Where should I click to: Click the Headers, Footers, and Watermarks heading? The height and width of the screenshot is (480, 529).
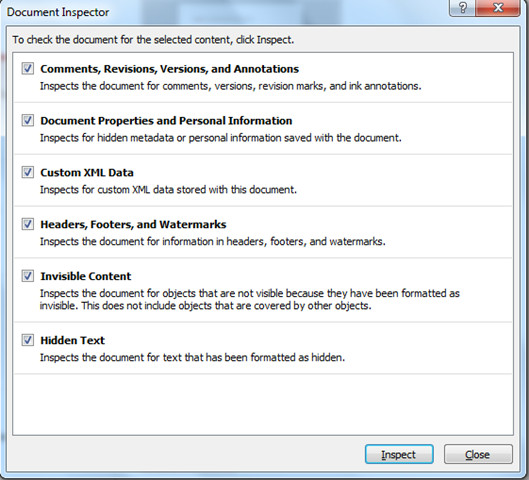133,225
